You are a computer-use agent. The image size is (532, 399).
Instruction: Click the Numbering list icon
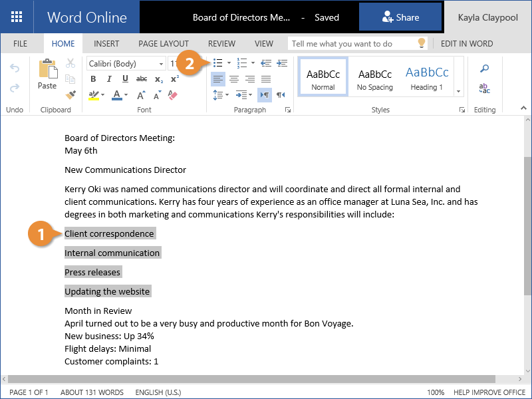pos(241,63)
